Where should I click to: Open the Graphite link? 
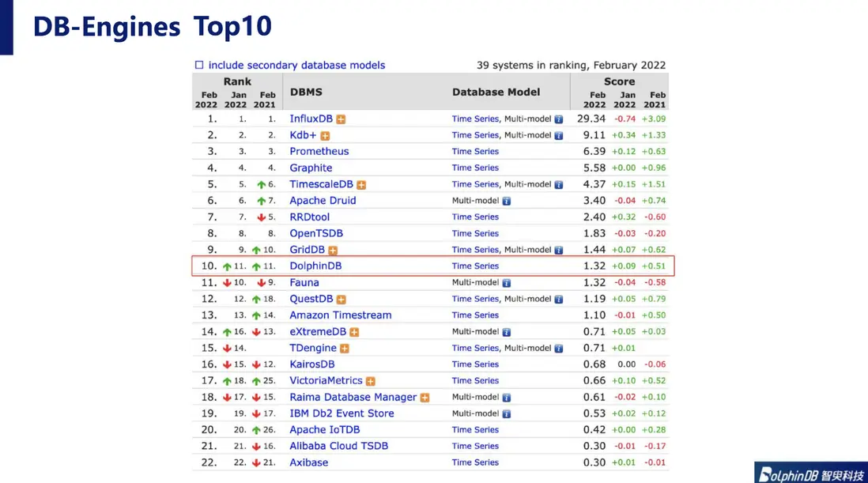[x=311, y=168]
